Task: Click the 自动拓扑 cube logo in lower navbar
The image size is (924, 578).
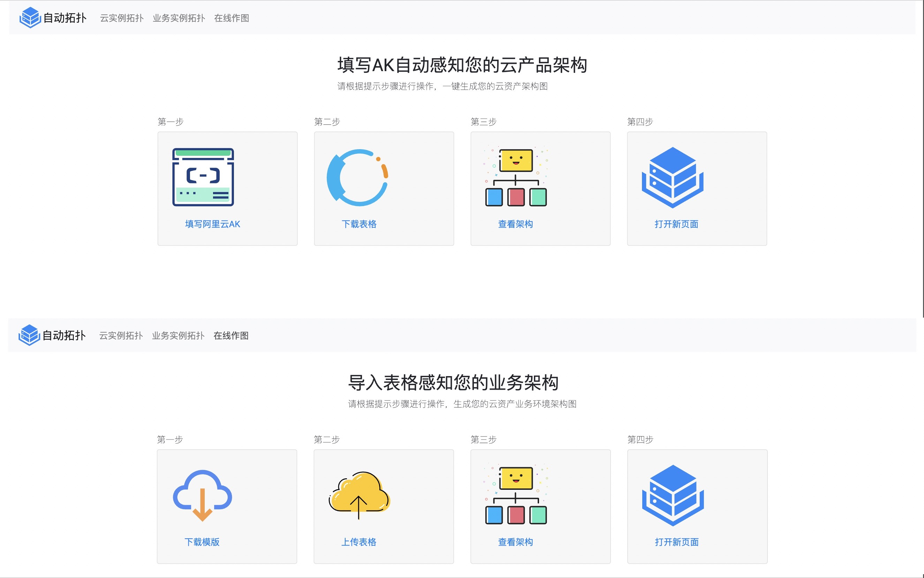Action: point(29,335)
